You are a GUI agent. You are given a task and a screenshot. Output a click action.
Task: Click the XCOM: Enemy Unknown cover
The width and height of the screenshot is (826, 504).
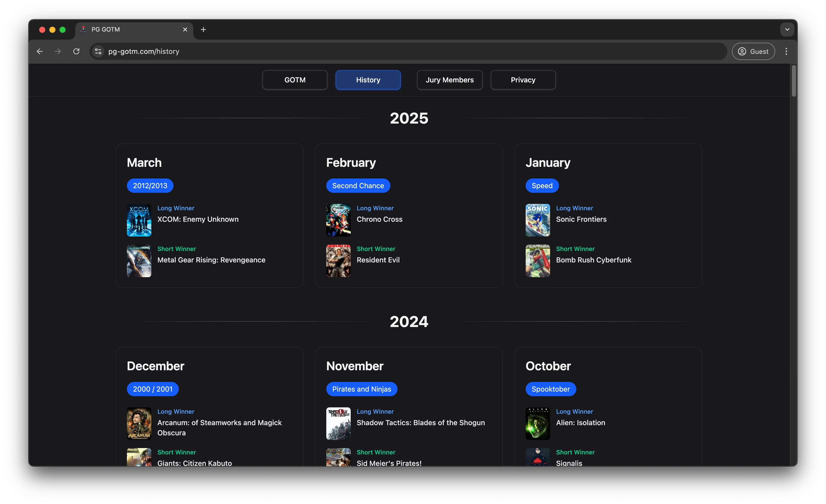139,220
